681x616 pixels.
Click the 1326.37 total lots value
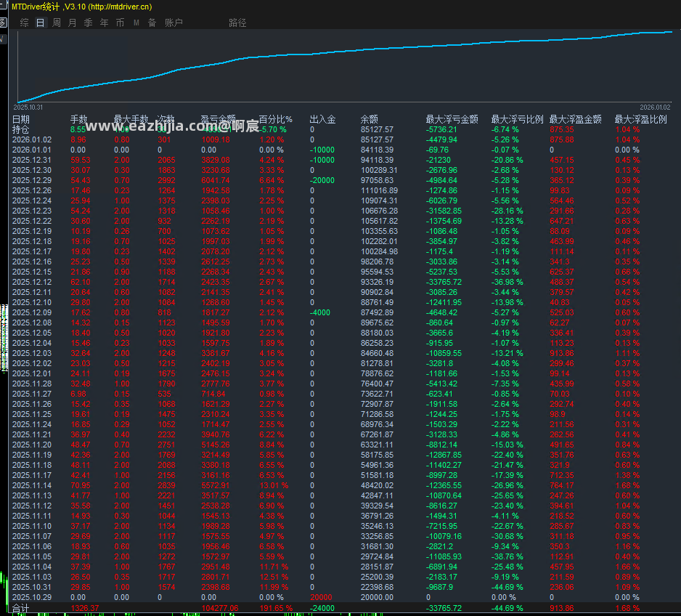tap(85, 608)
